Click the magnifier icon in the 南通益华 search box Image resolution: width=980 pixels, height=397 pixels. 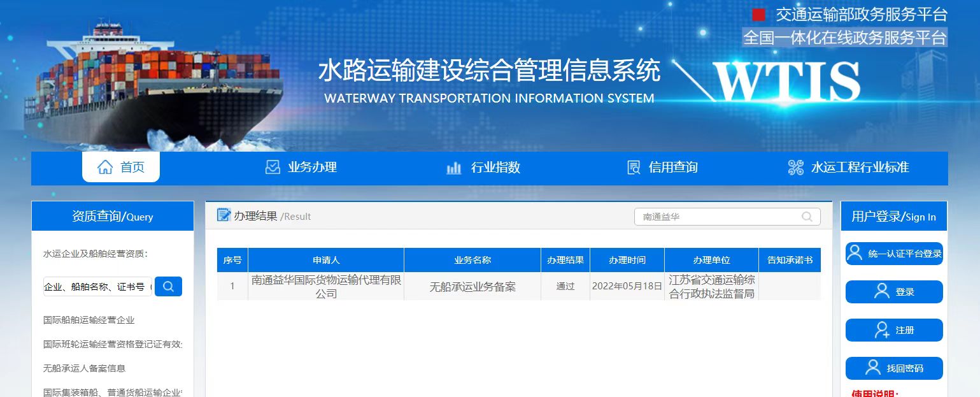pyautogui.click(x=807, y=217)
